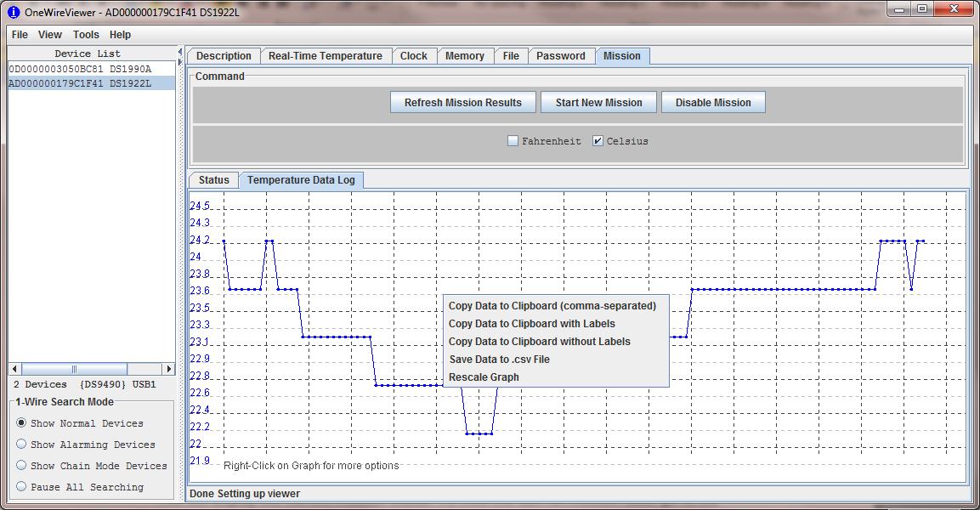Image resolution: width=980 pixels, height=510 pixels.
Task: Enable the Fahrenheit checkbox
Action: point(513,141)
